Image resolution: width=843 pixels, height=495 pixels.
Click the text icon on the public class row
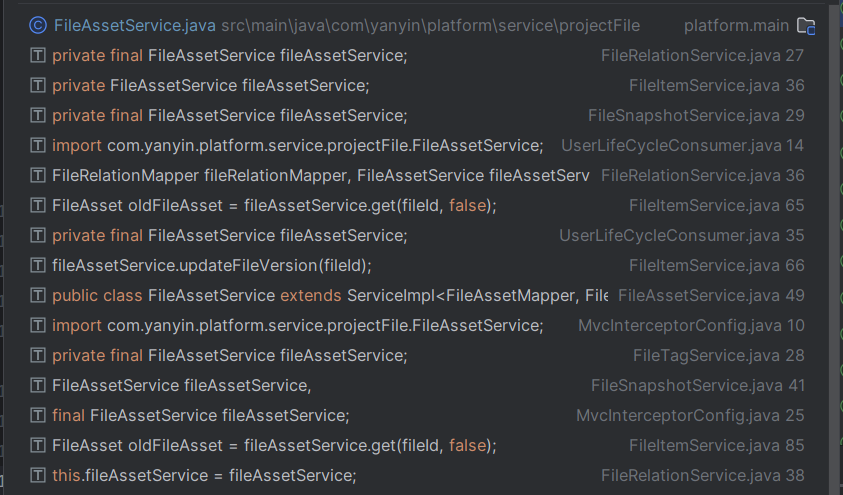pos(38,296)
